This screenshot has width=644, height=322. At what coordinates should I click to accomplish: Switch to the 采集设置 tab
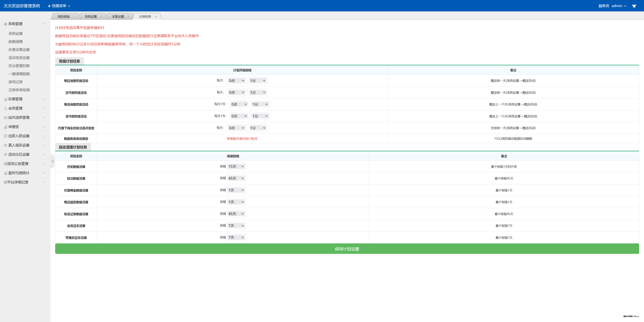point(118,16)
